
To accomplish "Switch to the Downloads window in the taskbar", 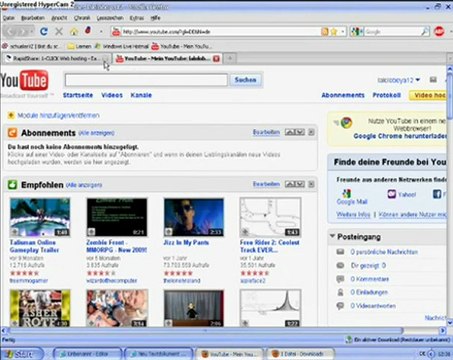I will (x=302, y=354).
